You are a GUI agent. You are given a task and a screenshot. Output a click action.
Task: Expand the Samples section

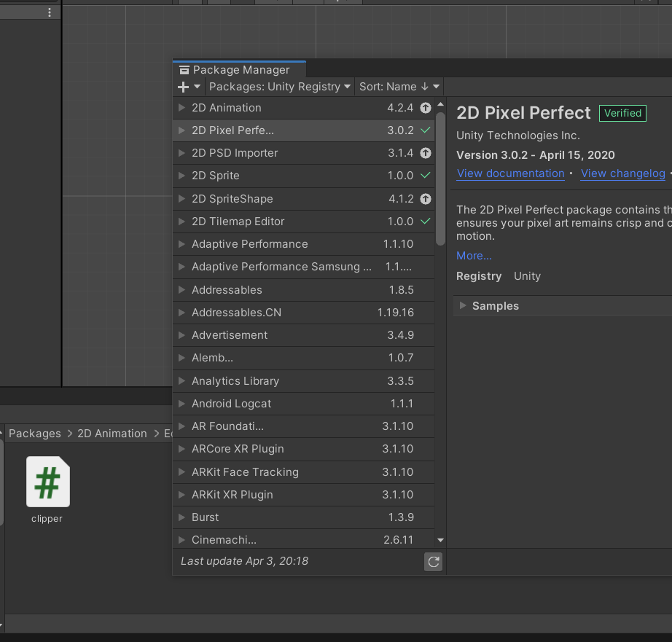click(463, 305)
